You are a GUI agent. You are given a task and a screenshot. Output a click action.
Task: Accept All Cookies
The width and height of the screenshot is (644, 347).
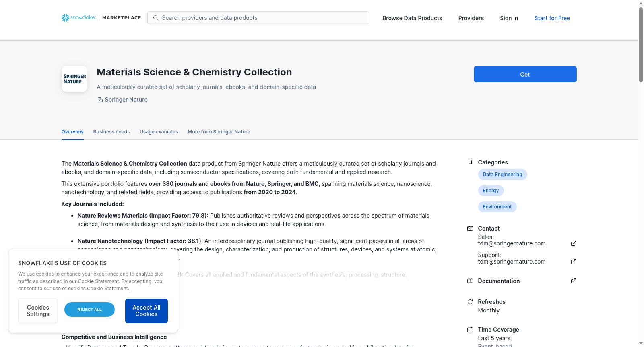tap(147, 311)
